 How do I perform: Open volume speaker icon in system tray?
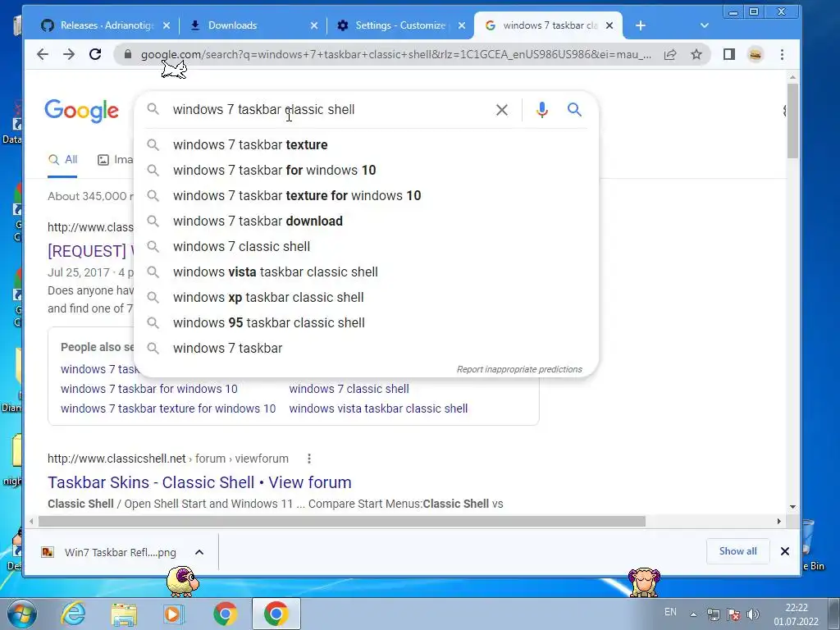coord(753,614)
